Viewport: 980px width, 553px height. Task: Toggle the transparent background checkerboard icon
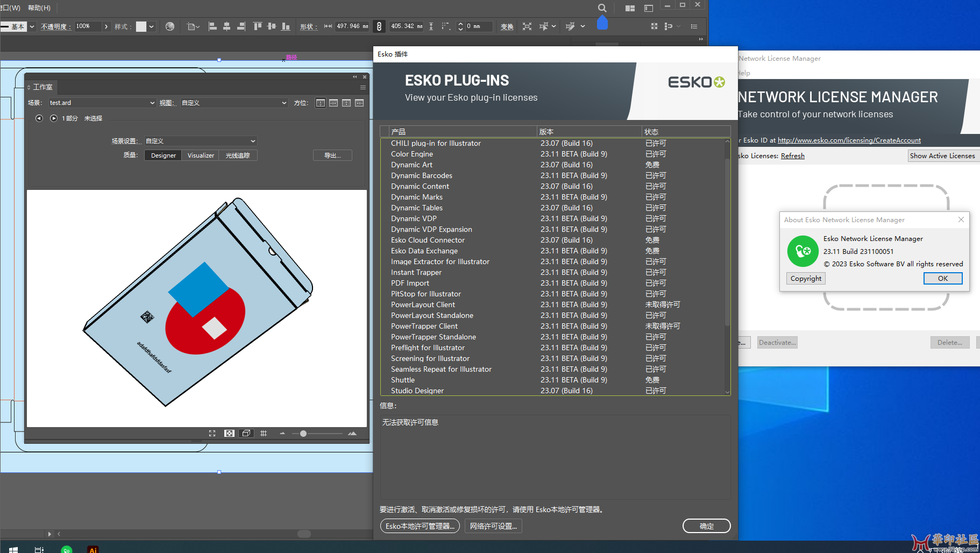tap(229, 433)
